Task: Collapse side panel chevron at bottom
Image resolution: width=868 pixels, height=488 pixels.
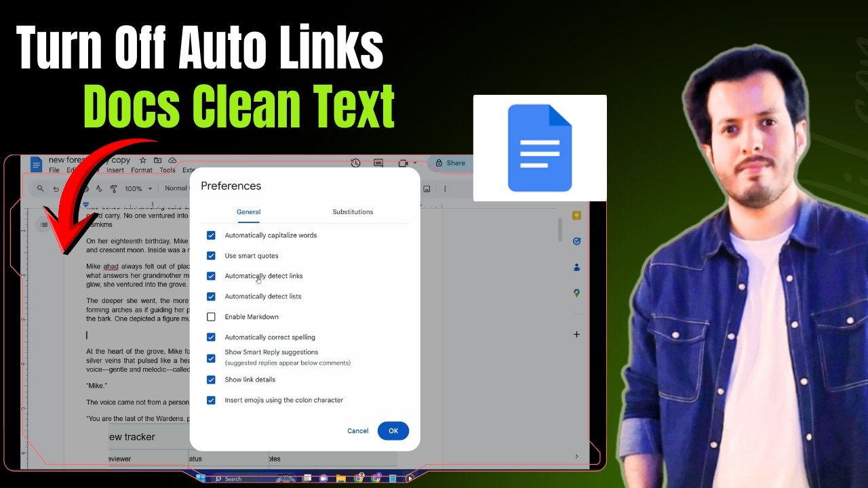Action: pyautogui.click(x=576, y=456)
